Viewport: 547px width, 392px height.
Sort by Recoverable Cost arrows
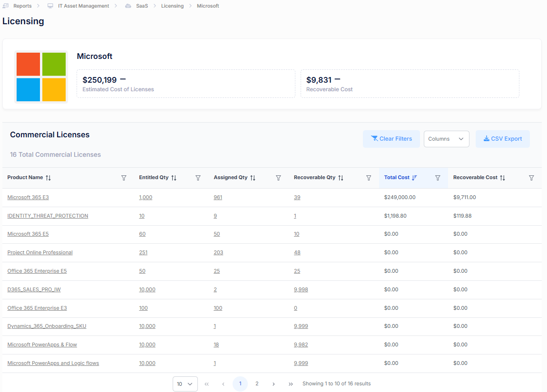[x=502, y=178]
